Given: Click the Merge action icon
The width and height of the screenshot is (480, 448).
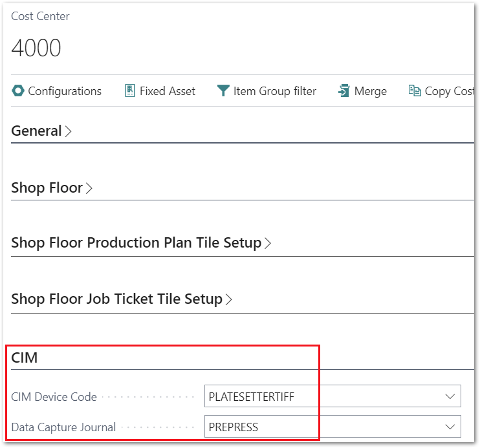Looking at the screenshot, I should click(x=344, y=91).
